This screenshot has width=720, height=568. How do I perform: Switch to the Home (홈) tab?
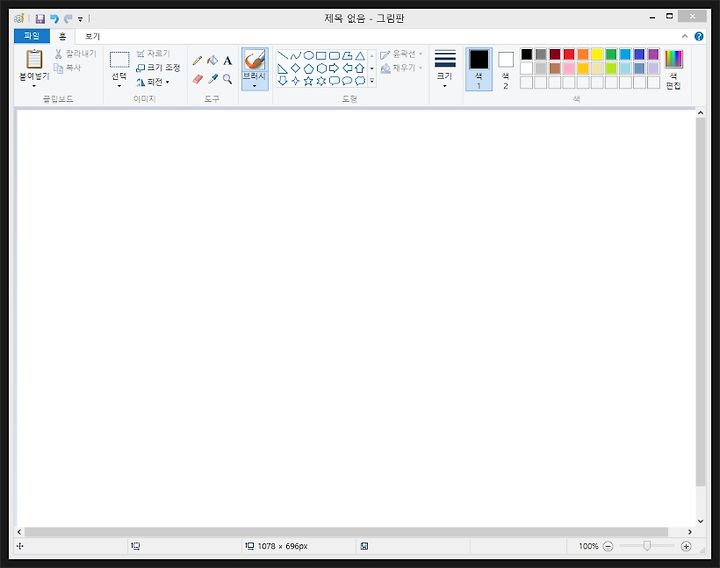tap(62, 36)
